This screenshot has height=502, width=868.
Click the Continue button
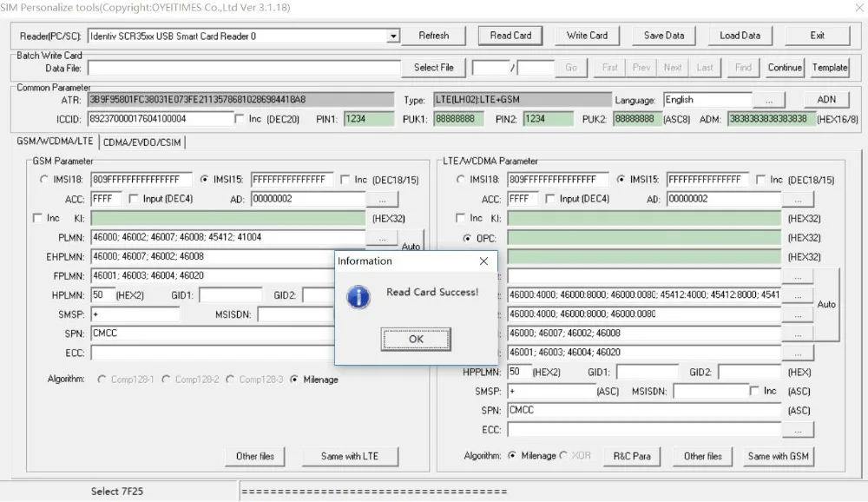coord(785,68)
